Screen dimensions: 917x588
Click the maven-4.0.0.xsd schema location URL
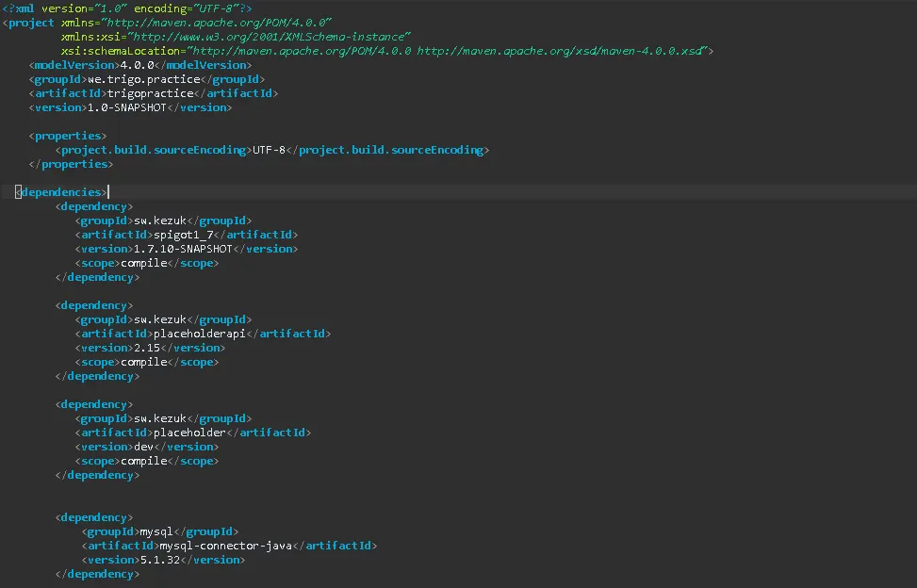coord(562,51)
